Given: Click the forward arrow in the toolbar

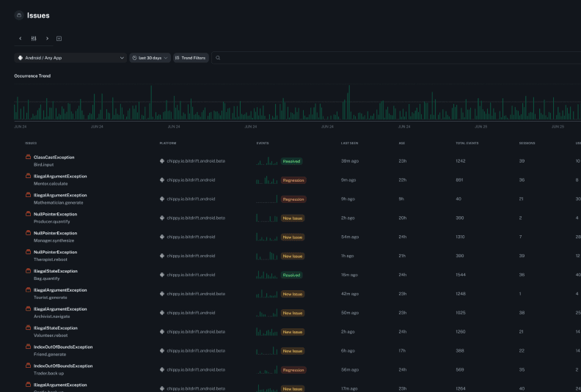Looking at the screenshot, I should click(x=47, y=38).
